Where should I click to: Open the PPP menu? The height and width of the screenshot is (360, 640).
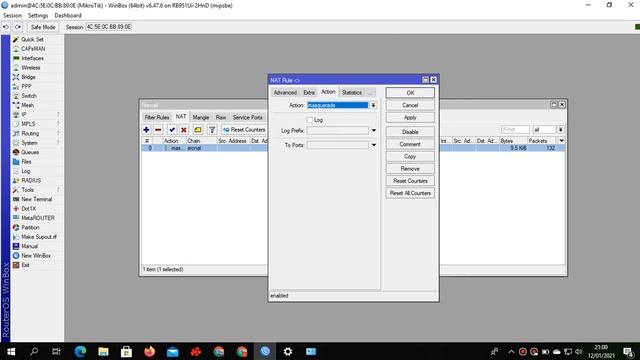[x=26, y=87]
